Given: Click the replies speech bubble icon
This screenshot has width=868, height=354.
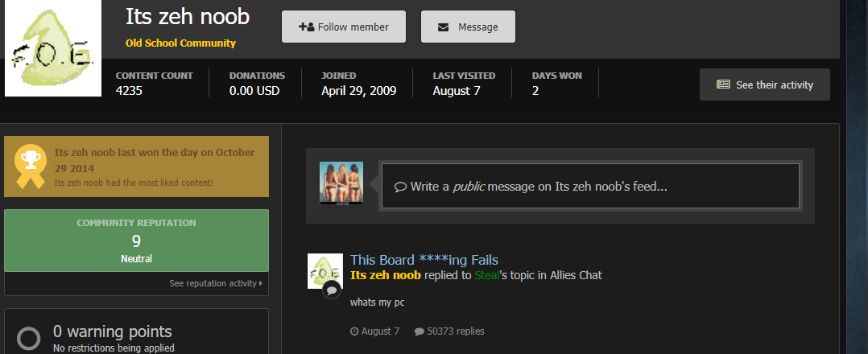Looking at the screenshot, I should (x=420, y=331).
